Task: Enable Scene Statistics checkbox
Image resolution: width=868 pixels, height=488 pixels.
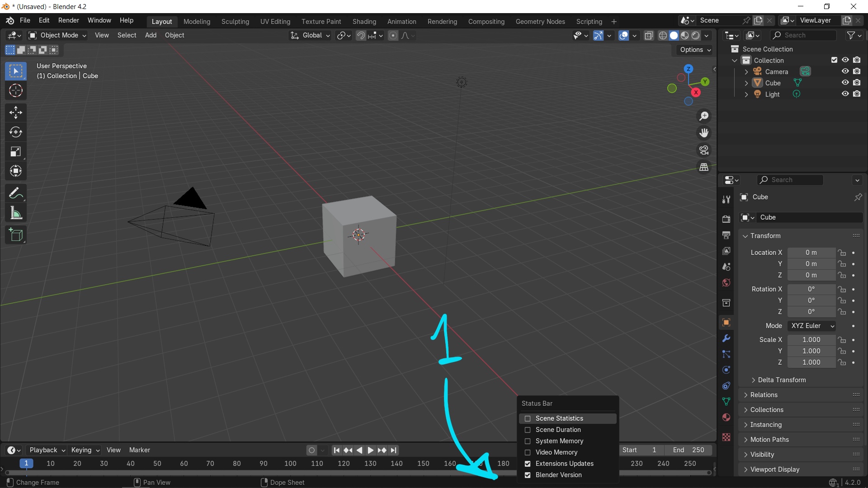Action: click(x=528, y=419)
